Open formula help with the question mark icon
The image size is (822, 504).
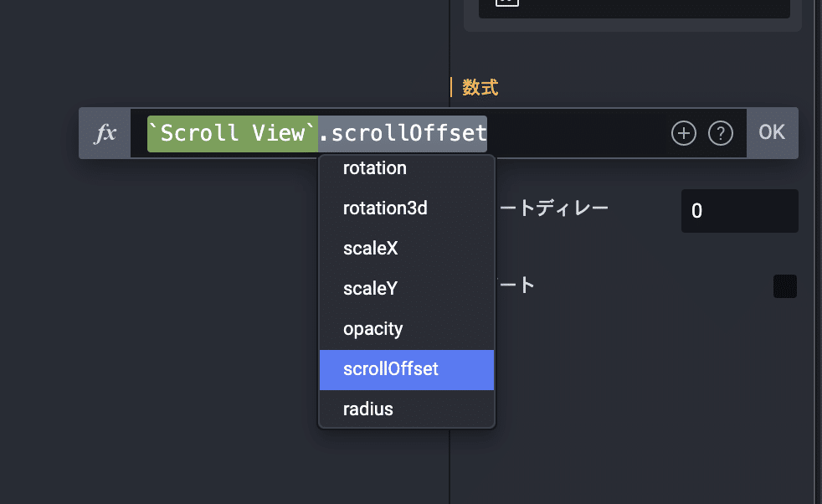point(721,133)
